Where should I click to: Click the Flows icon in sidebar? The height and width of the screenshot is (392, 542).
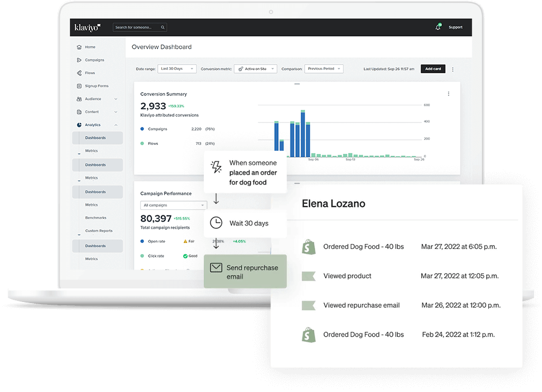79,73
